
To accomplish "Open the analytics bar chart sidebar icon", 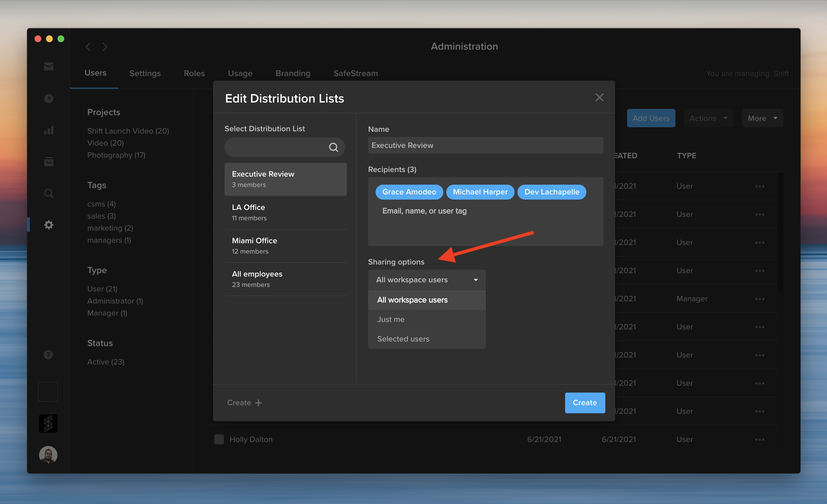I will click(48, 130).
